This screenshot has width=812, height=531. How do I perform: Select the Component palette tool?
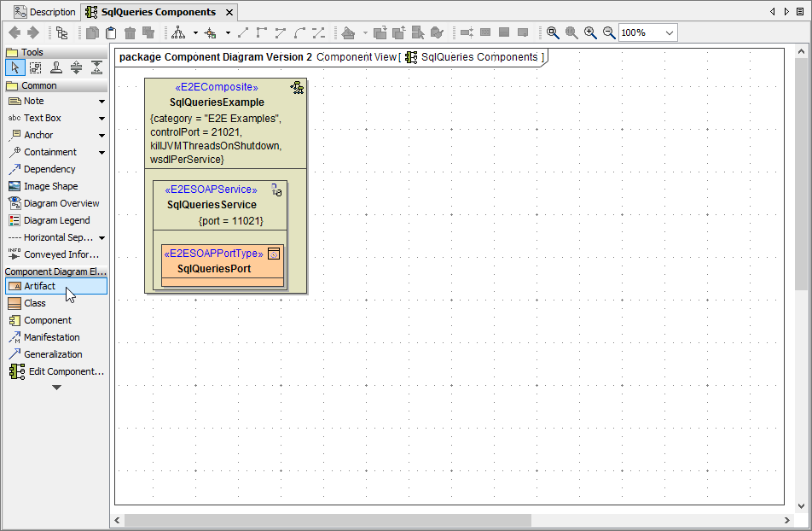[x=47, y=320]
